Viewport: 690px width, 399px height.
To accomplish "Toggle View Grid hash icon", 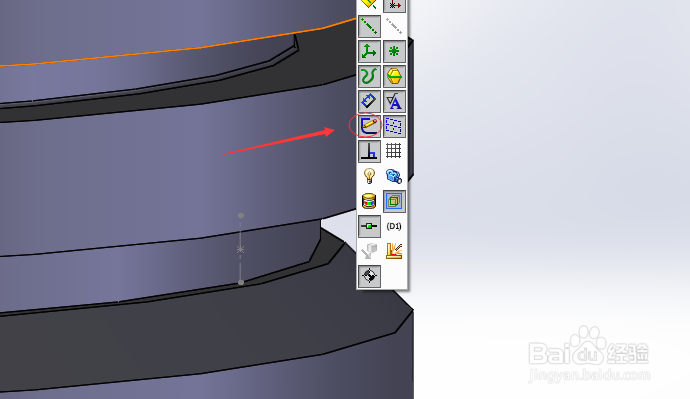I will 394,151.
